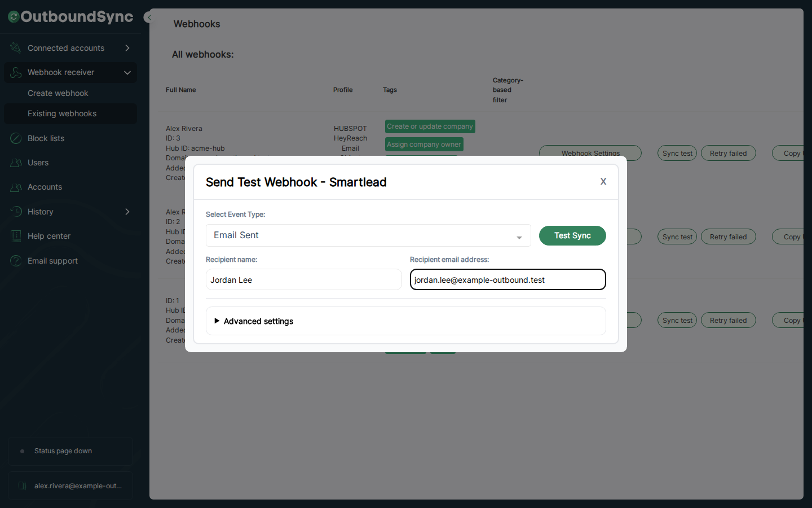This screenshot has height=508, width=812.
Task: Open the Select Event Type dropdown
Action: tap(368, 235)
